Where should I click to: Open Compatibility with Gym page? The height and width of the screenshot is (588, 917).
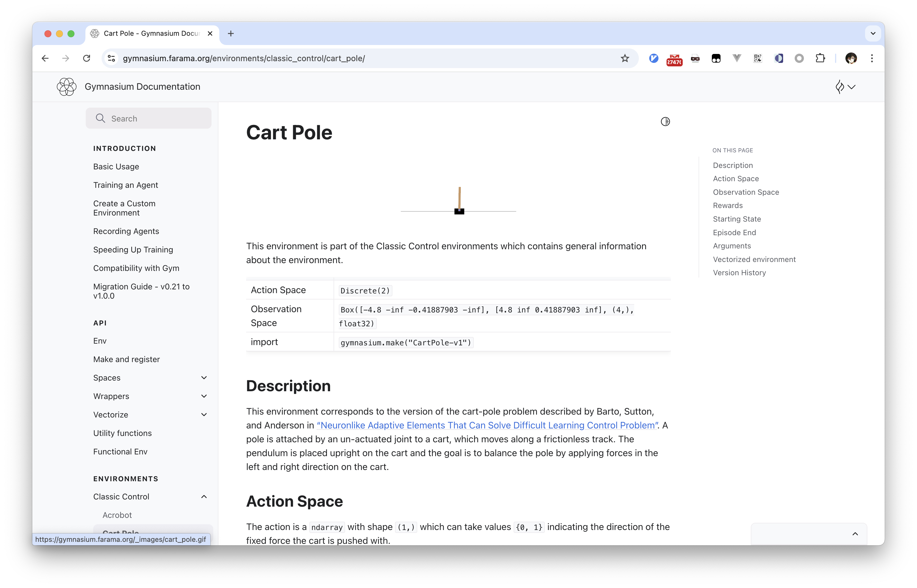[136, 268]
